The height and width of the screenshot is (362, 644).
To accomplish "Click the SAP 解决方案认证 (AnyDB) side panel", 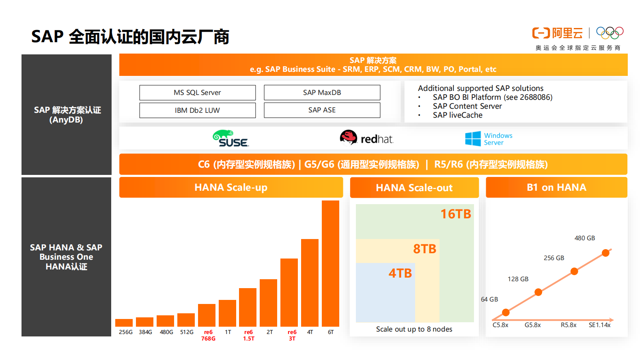I will point(67,114).
